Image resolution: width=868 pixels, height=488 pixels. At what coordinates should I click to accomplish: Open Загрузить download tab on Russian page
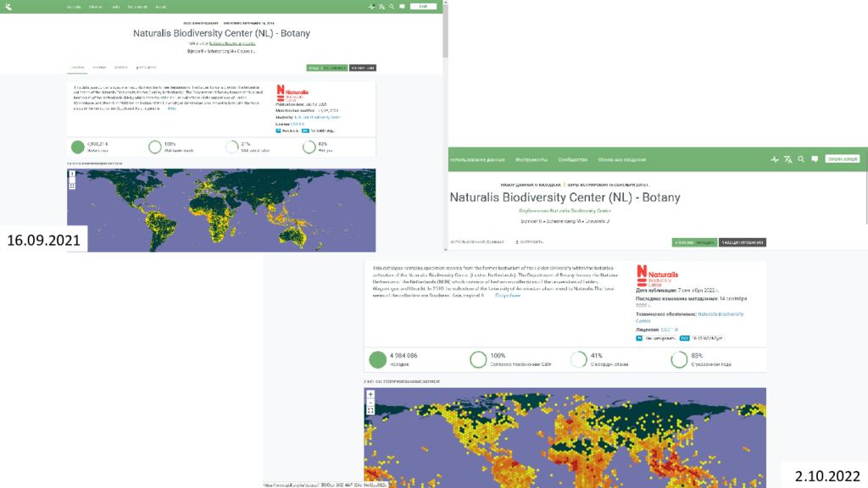529,241
